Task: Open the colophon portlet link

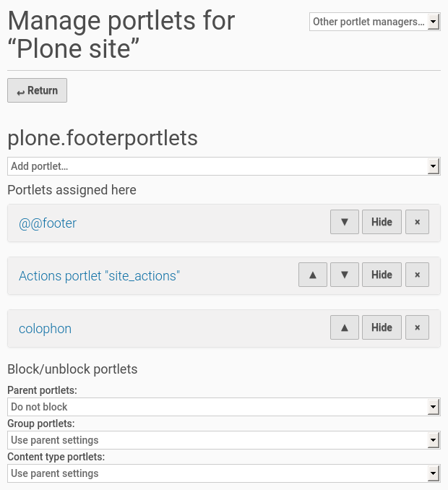Action: click(45, 329)
